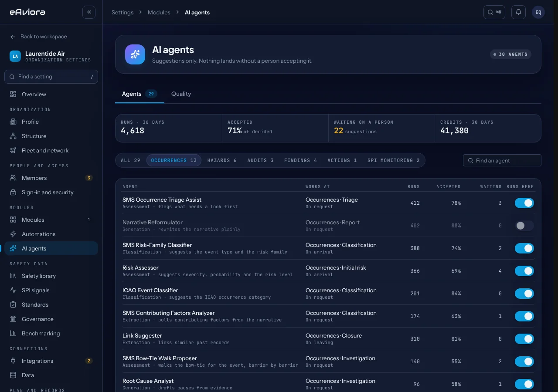Sort by the Waiting column header
Viewport: 558px width, 392px height.
point(491,186)
